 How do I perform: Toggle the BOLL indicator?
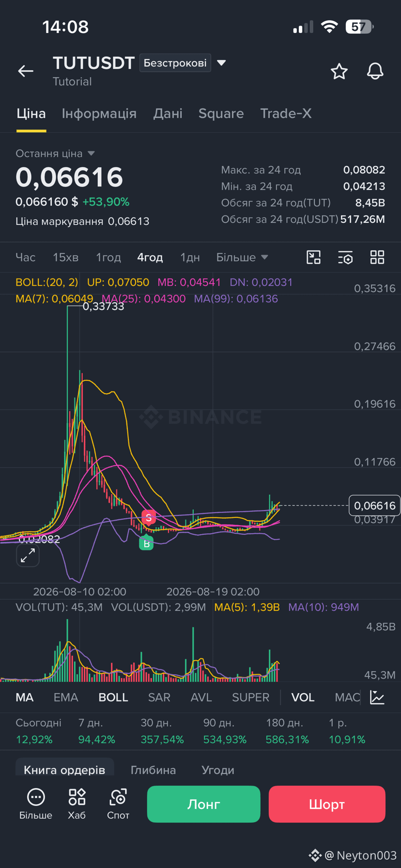pyautogui.click(x=113, y=697)
